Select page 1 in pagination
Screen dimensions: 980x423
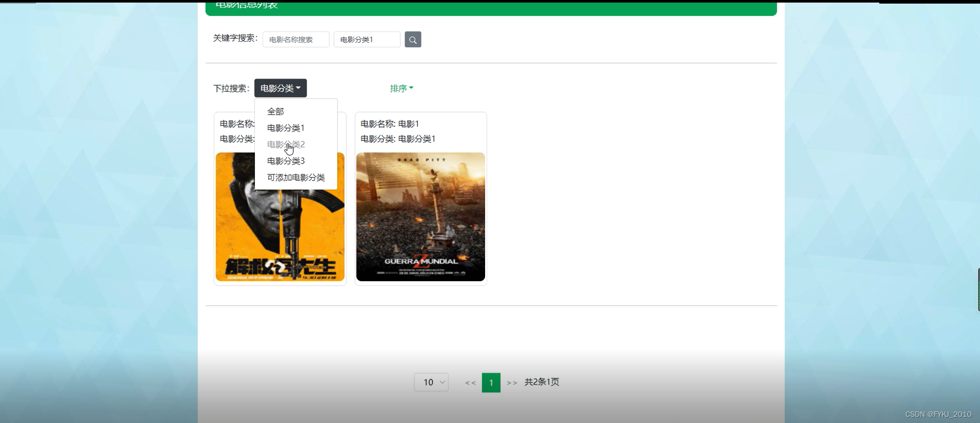pos(491,382)
